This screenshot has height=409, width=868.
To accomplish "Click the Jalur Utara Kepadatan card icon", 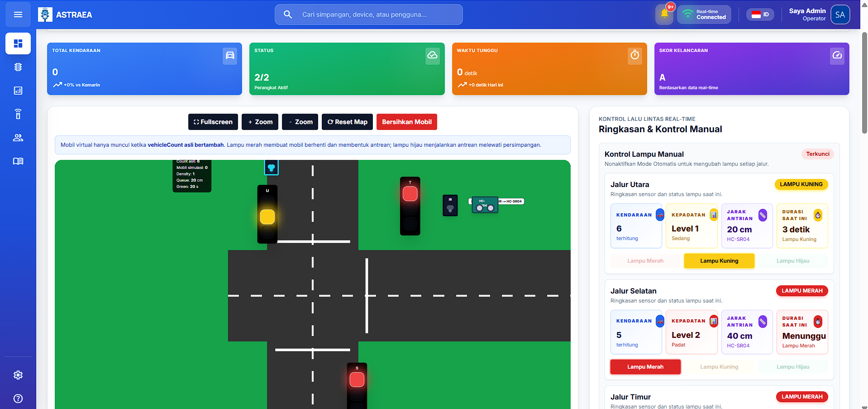I will point(714,215).
